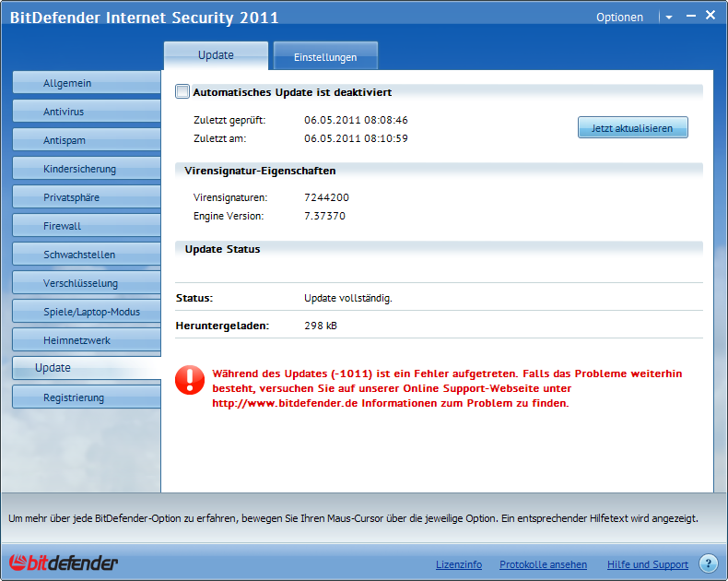
Task: Go to the Antispam section
Action: 87,140
